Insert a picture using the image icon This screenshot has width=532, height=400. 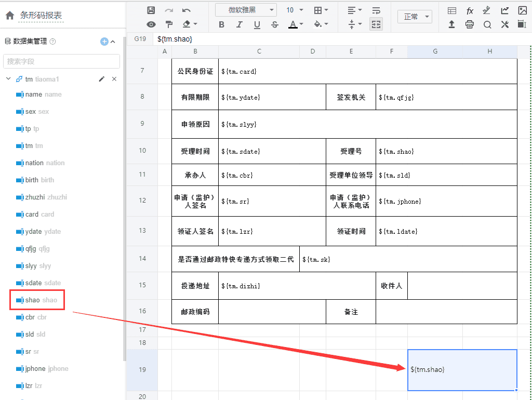tap(523, 10)
